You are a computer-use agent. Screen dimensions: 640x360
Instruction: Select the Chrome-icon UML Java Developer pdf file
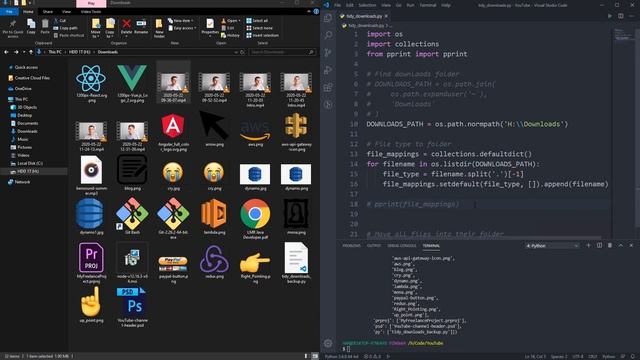(255, 219)
